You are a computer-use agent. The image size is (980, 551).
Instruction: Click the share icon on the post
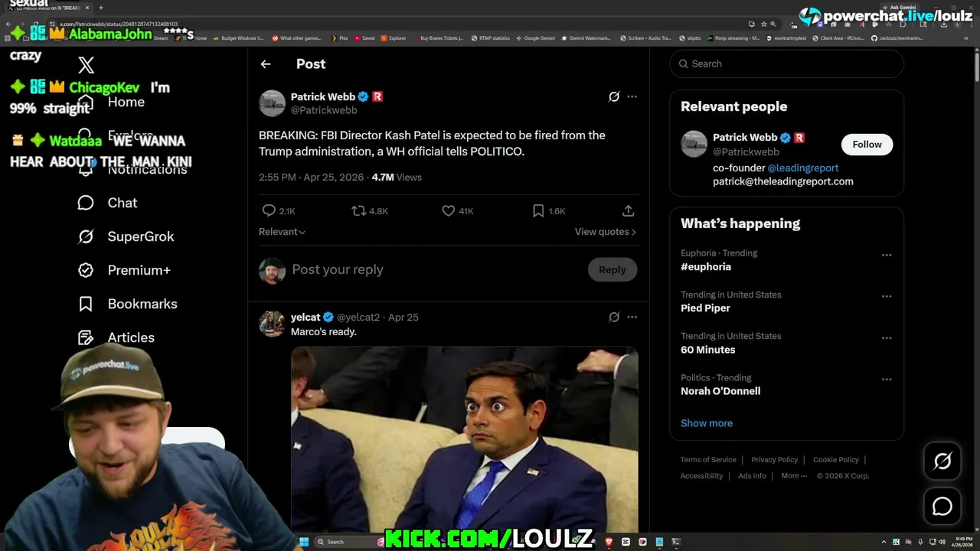coord(628,210)
